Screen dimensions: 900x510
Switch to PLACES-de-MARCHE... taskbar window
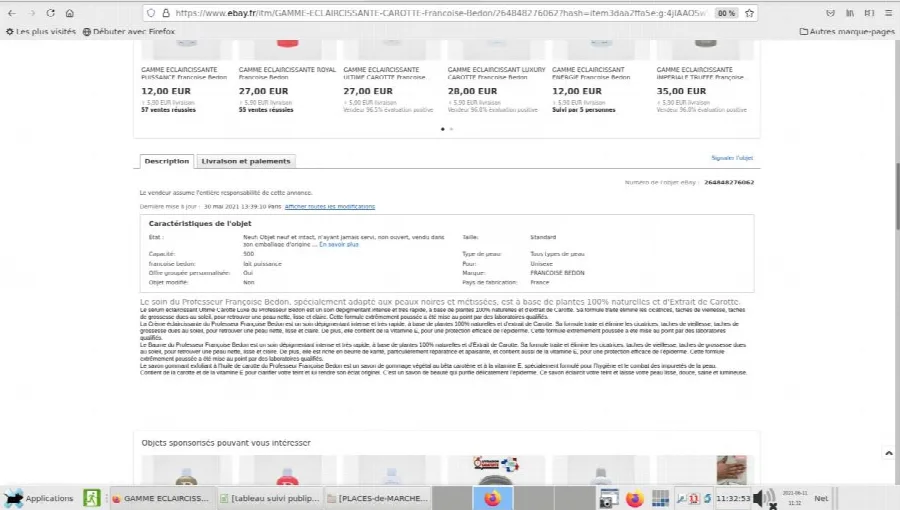pyautogui.click(x=378, y=498)
